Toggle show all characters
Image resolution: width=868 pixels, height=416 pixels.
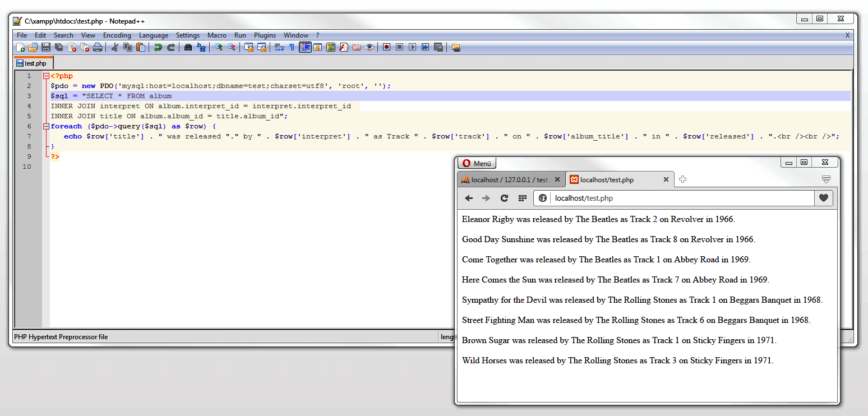click(x=292, y=47)
